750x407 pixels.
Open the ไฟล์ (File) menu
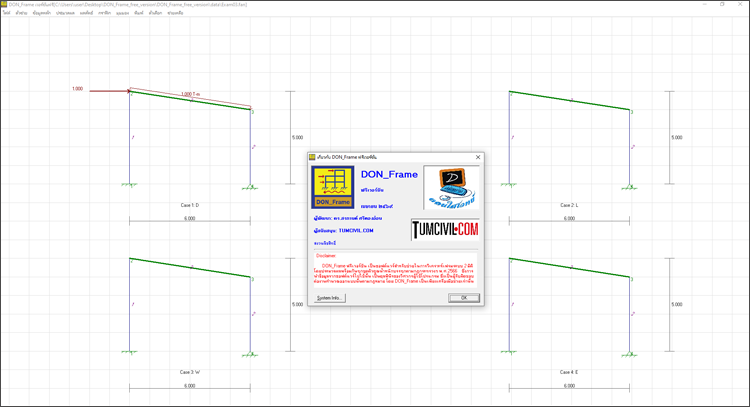6,13
